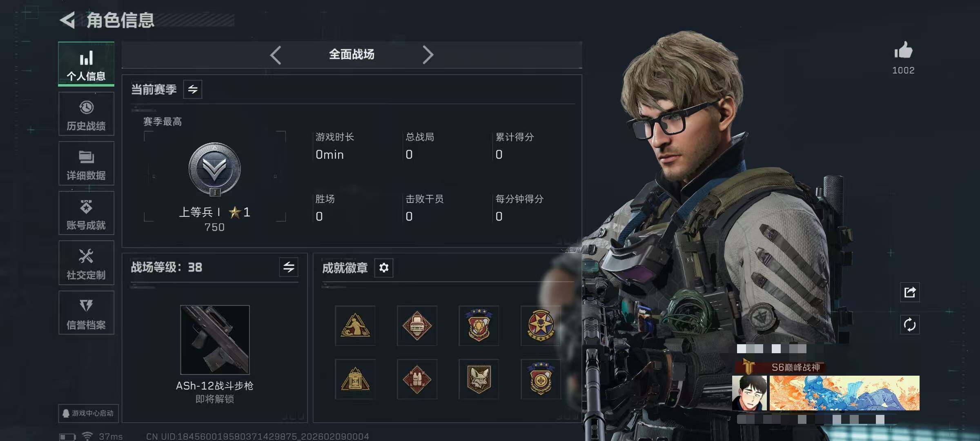Viewport: 980px width, 441px height.
Task: Go back using the arrow beside 角色信息
Action: click(x=67, y=20)
